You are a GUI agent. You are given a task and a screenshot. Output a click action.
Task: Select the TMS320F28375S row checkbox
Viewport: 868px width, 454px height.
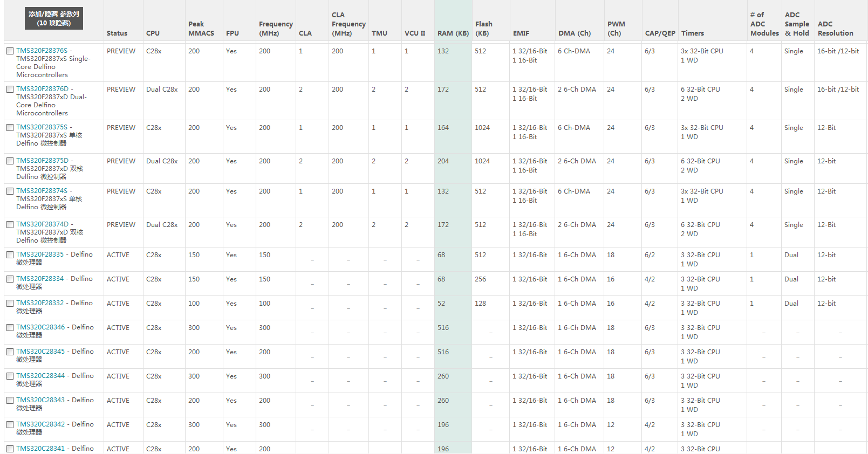tap(10, 128)
